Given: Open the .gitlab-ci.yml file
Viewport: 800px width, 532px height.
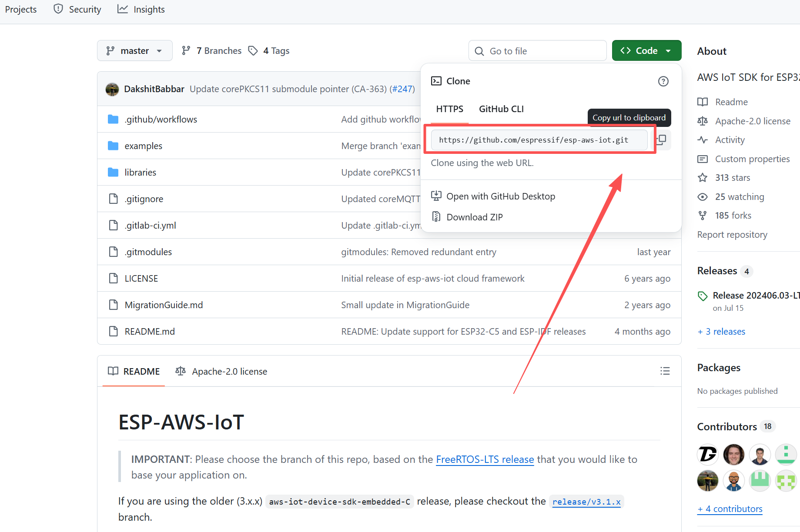Looking at the screenshot, I should click(x=150, y=226).
